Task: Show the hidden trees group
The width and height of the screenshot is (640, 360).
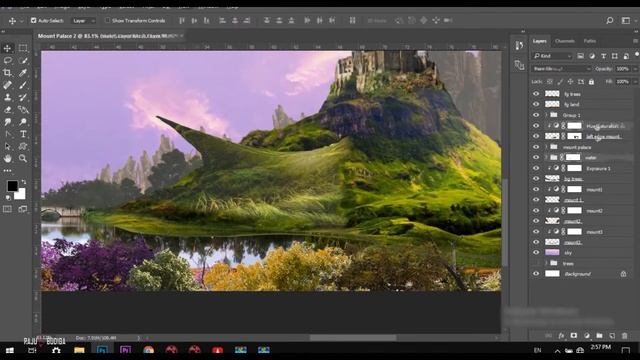Action: (536, 263)
